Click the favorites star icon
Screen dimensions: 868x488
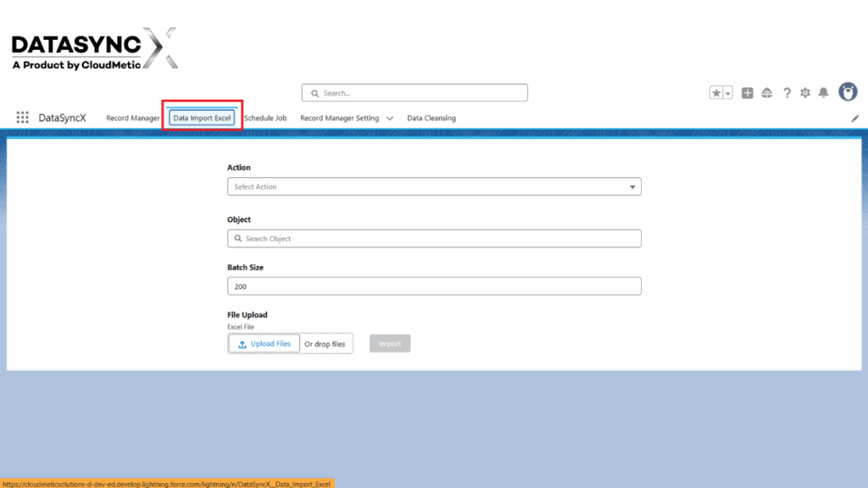(x=715, y=91)
